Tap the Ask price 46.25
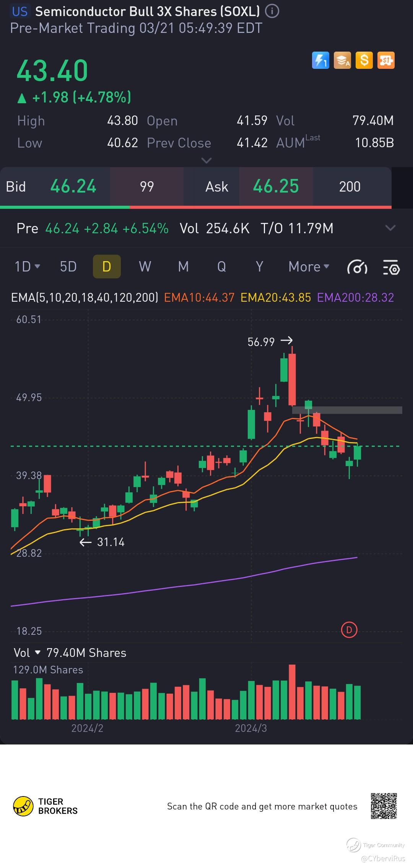The height and width of the screenshot is (868, 413). pyautogui.click(x=276, y=187)
